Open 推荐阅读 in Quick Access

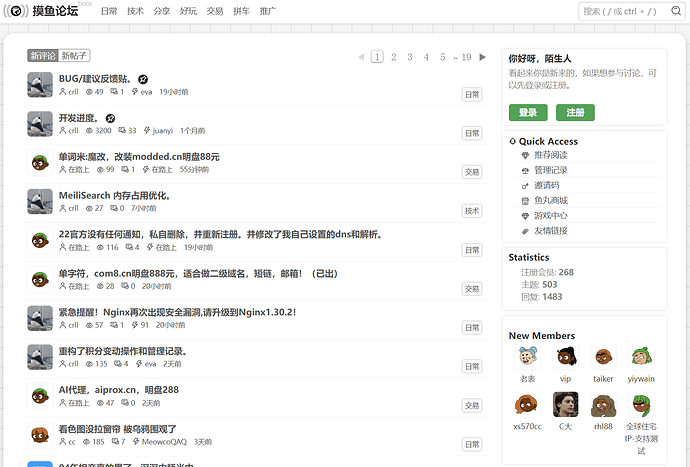[x=551, y=155]
